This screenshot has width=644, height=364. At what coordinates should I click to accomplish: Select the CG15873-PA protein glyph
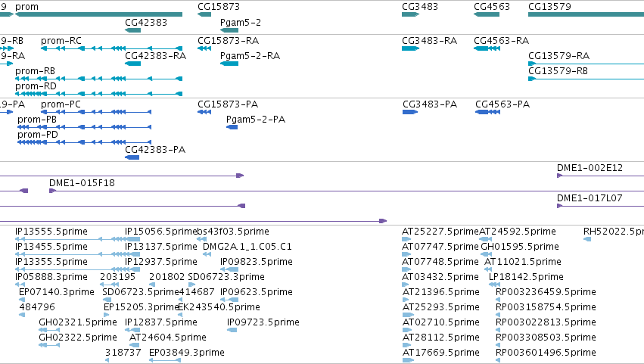204,112
